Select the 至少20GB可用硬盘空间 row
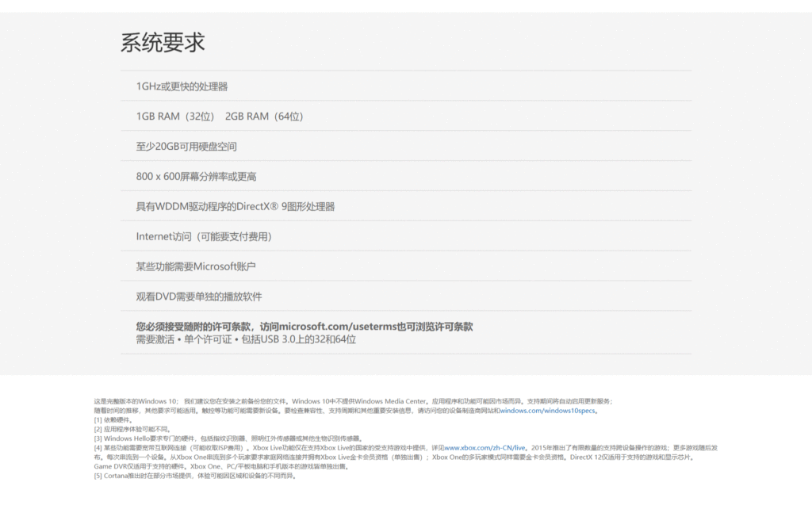This screenshot has height=509, width=812. point(406,146)
